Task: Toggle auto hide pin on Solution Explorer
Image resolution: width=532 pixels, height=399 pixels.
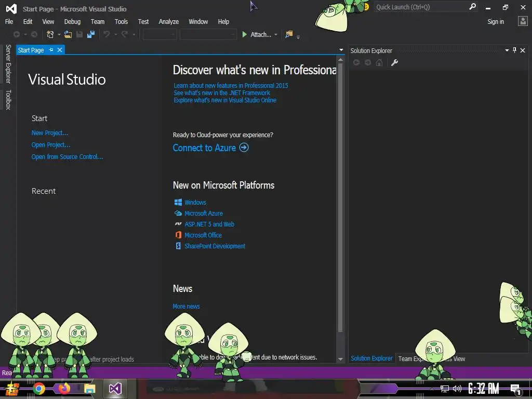Action: tap(514, 50)
